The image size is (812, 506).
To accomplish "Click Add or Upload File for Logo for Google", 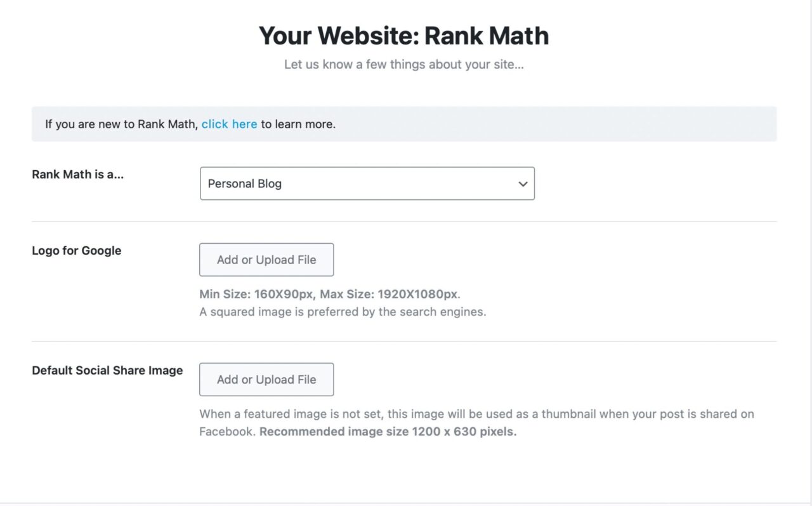I will [266, 260].
